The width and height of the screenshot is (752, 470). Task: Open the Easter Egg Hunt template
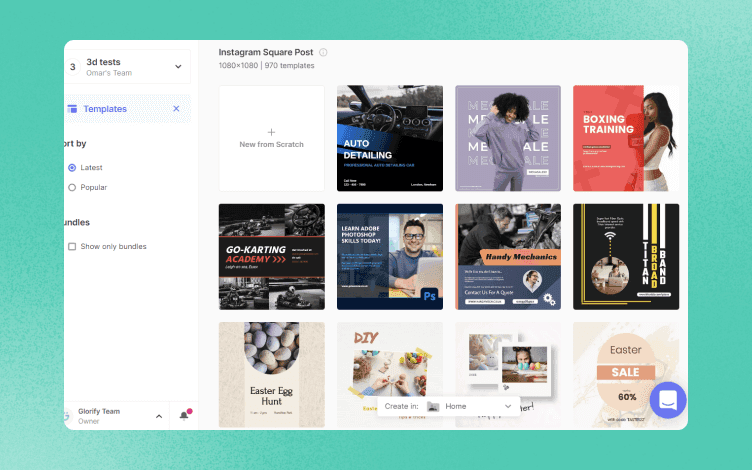tap(271, 375)
